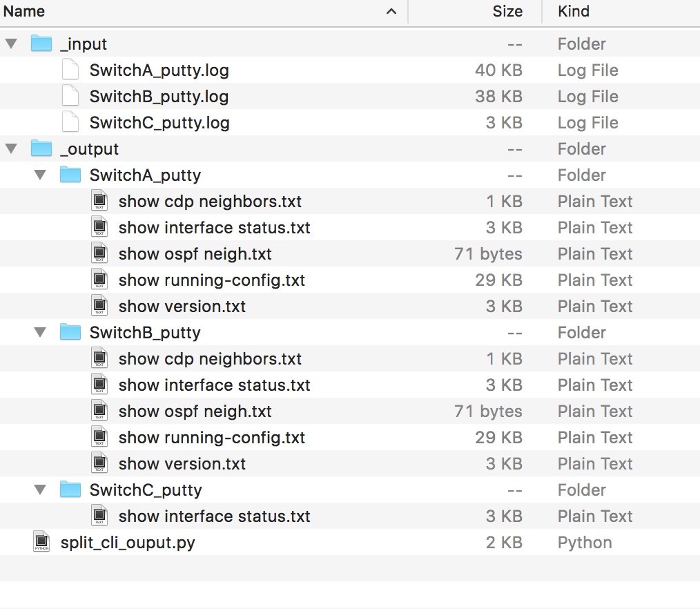This screenshot has width=700, height=609.
Task: Select the _output folder name
Action: coord(89,149)
